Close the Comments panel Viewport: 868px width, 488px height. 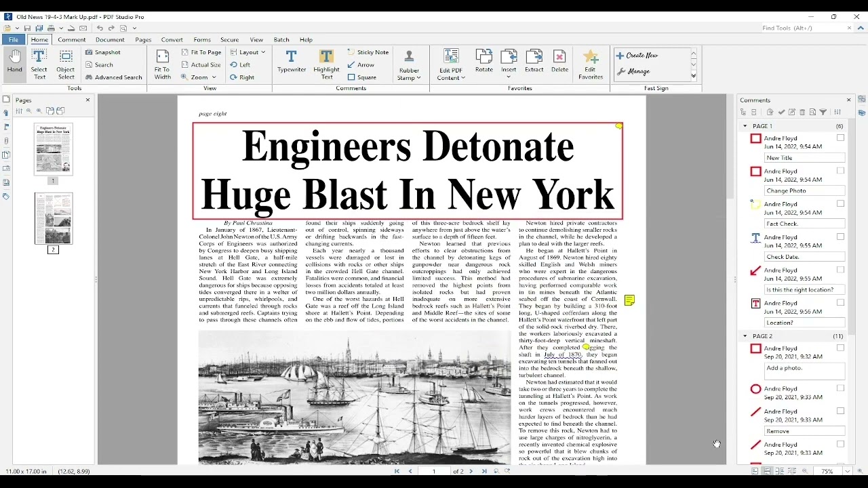[x=848, y=100]
